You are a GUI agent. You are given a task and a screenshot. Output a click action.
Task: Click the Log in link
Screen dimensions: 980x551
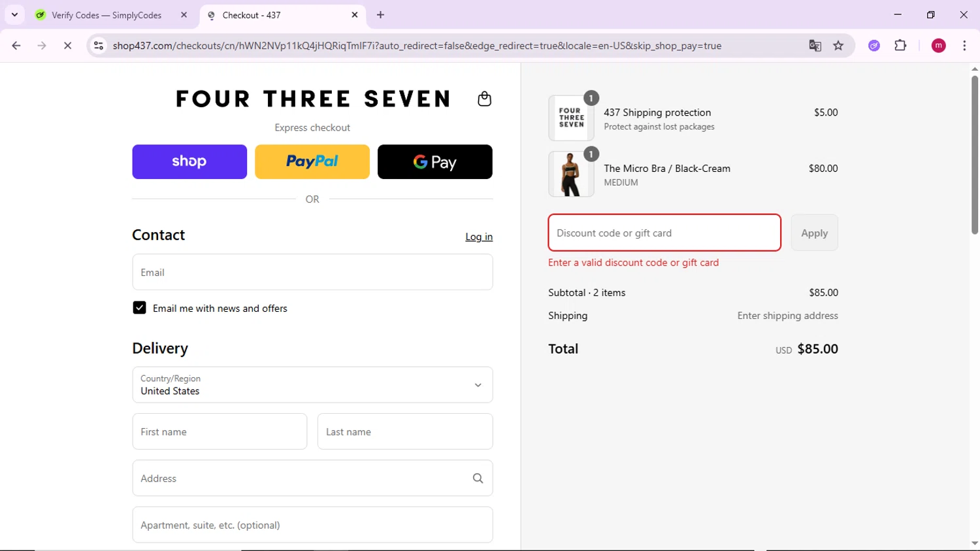tap(479, 237)
